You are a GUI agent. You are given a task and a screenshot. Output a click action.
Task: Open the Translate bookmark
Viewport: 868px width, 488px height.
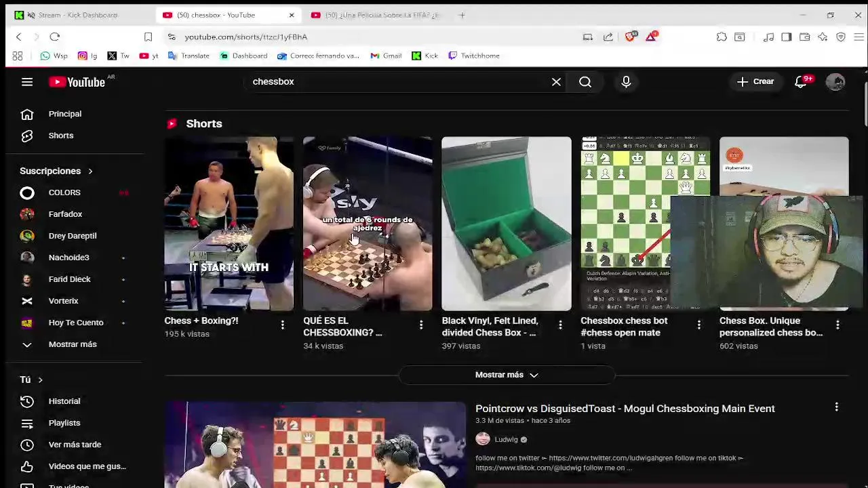(x=189, y=56)
